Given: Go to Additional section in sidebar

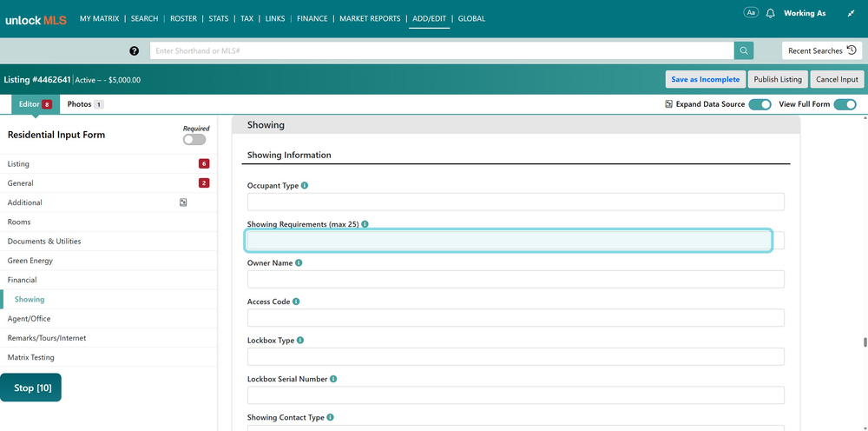Looking at the screenshot, I should [108, 202].
